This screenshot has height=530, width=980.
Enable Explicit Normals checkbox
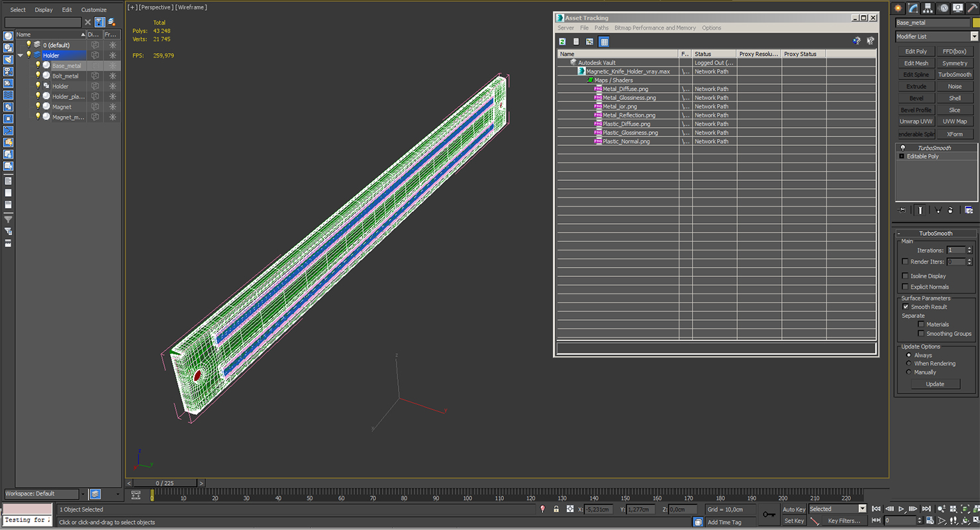pos(905,286)
